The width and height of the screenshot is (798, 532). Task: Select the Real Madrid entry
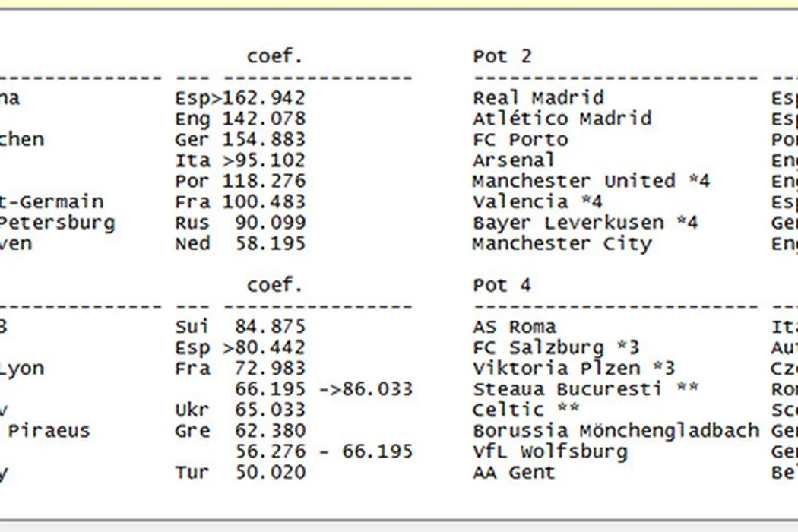tap(538, 98)
